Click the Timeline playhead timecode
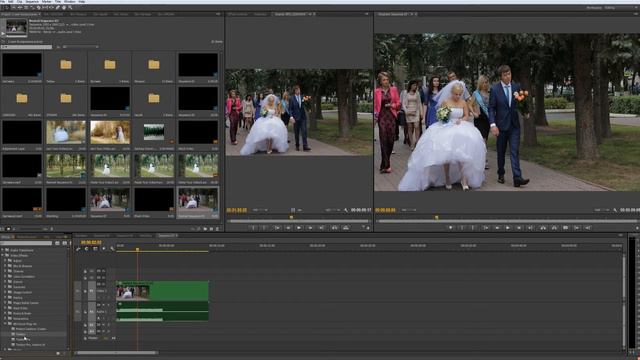640x360 pixels. (x=91, y=242)
